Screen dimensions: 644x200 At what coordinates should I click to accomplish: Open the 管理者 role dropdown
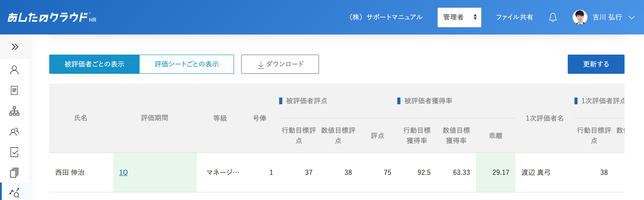pyautogui.click(x=459, y=17)
